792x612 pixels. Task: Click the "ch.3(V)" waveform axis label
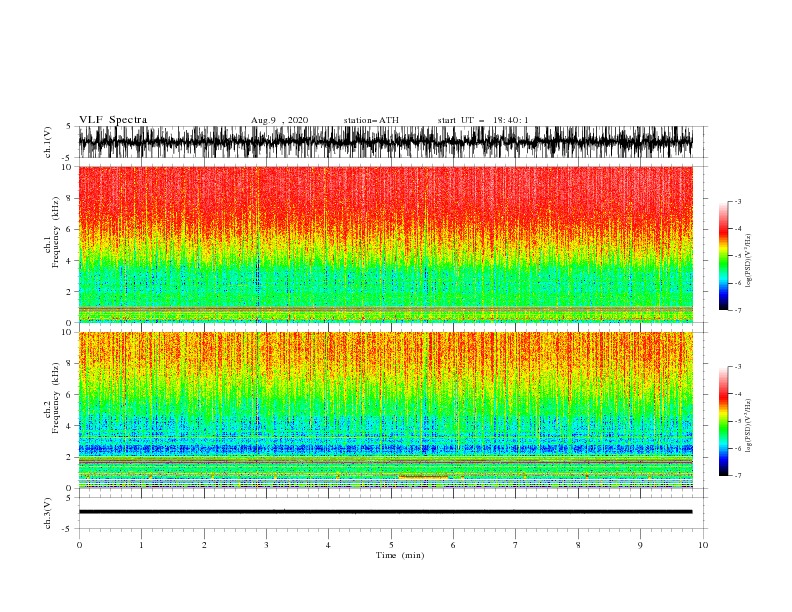point(48,513)
